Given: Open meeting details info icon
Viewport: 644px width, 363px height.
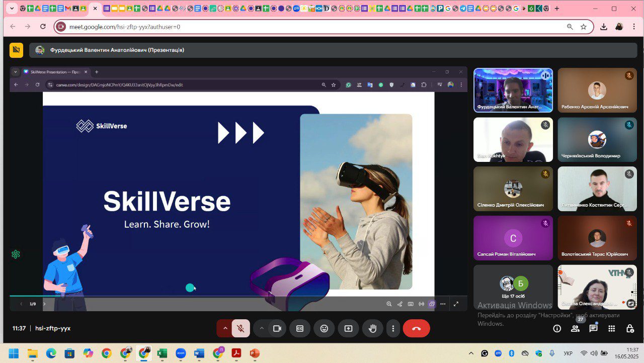Looking at the screenshot, I should [557, 328].
